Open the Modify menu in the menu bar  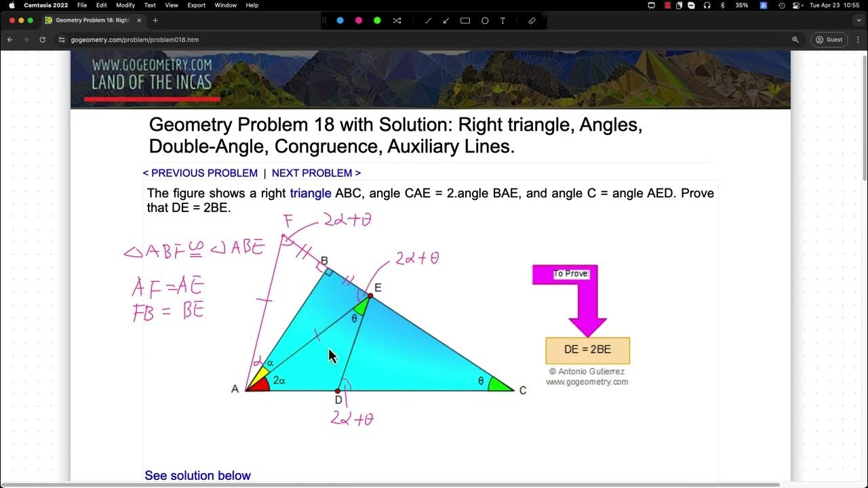point(125,5)
